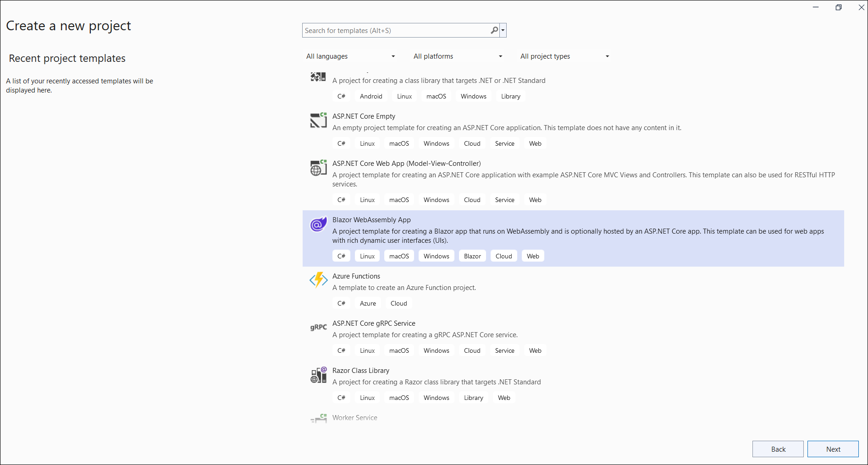
Task: Click the gRPC service template icon
Action: coord(318,327)
